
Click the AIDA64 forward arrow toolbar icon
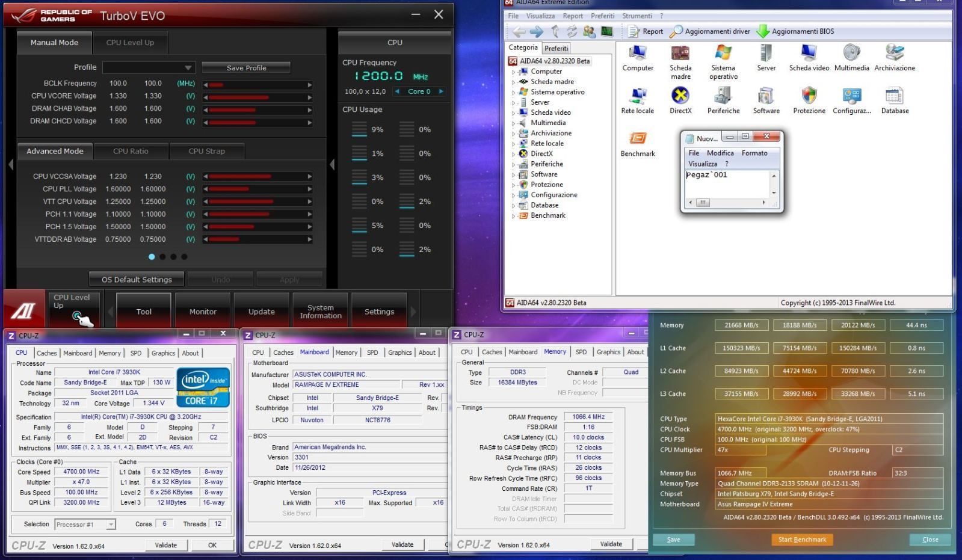tap(536, 32)
